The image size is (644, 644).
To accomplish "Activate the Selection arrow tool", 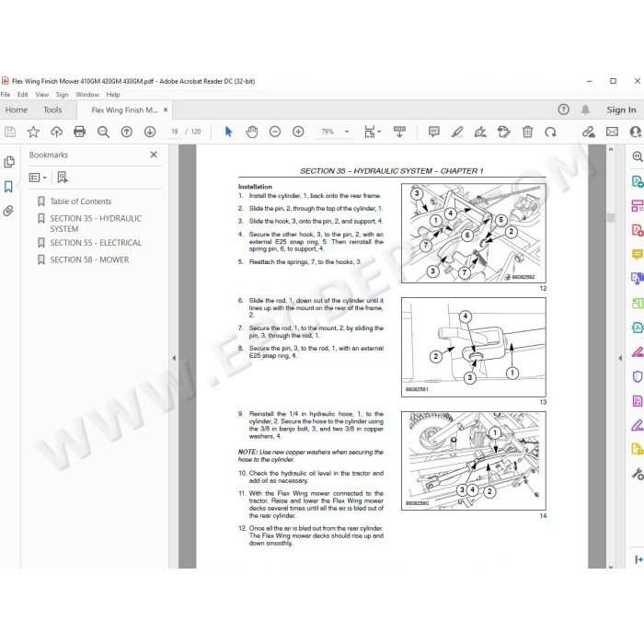I will 229,132.
